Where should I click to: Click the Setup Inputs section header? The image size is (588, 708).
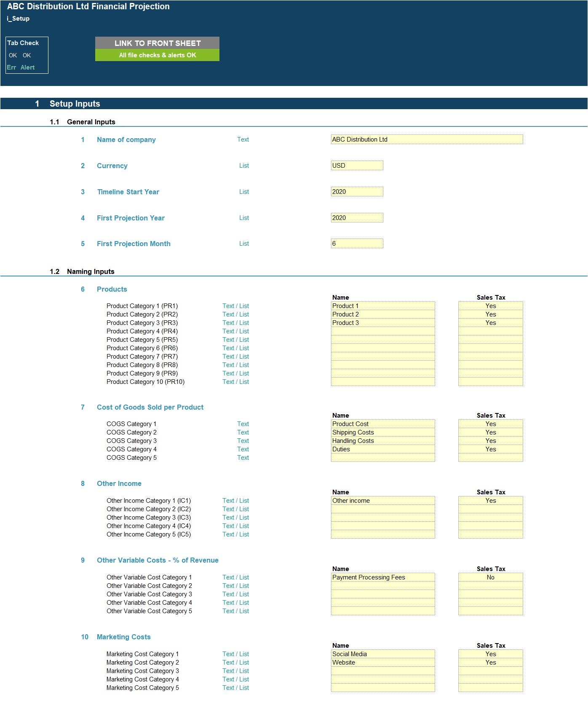click(75, 104)
